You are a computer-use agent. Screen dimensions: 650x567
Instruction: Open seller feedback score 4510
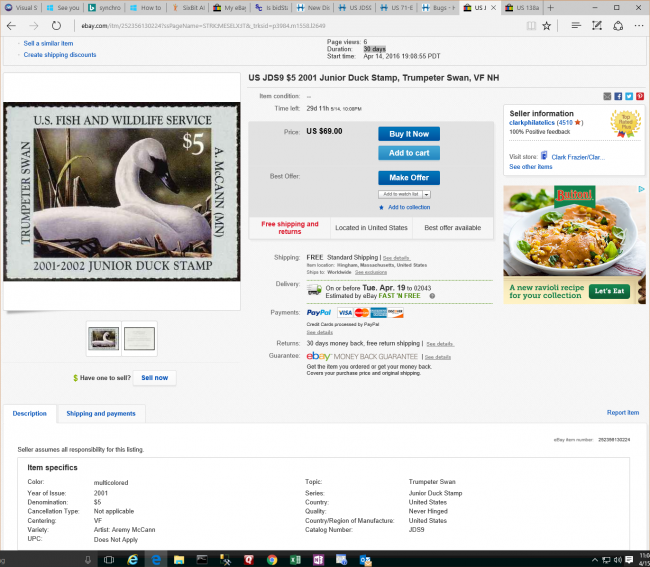(566, 123)
